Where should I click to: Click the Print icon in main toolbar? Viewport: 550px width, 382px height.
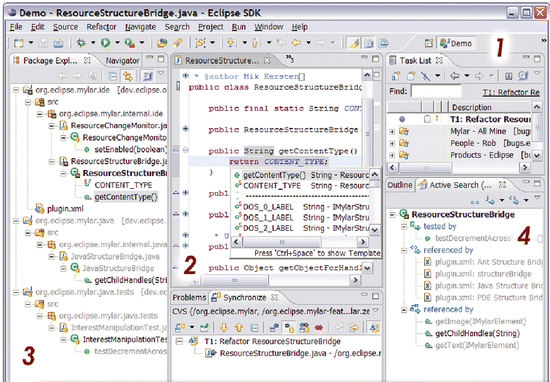pyautogui.click(x=58, y=43)
